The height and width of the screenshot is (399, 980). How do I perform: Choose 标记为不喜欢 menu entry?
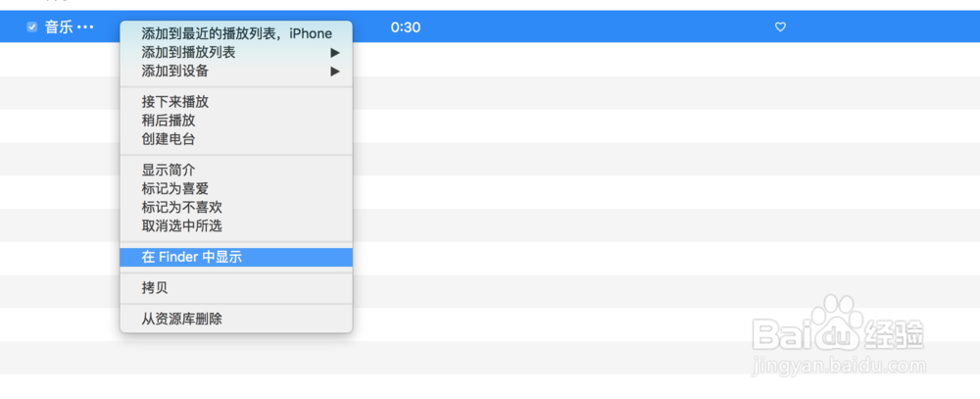click(x=181, y=207)
